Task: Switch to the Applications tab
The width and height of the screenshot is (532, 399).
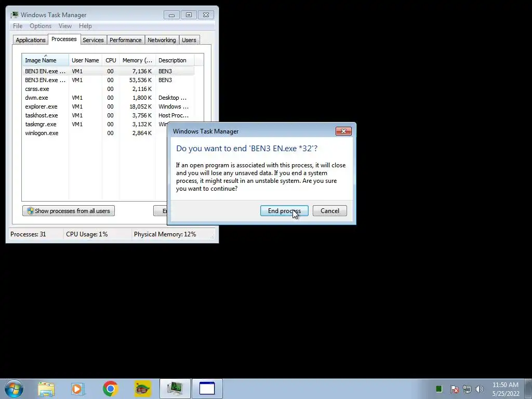Action: [x=31, y=40]
